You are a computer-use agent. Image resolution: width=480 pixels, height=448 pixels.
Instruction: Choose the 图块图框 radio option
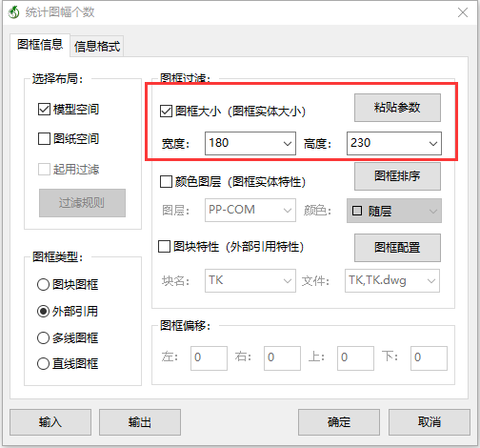(43, 285)
